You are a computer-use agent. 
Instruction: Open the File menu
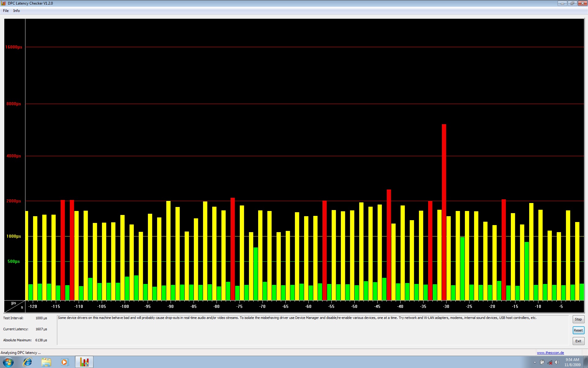click(6, 11)
